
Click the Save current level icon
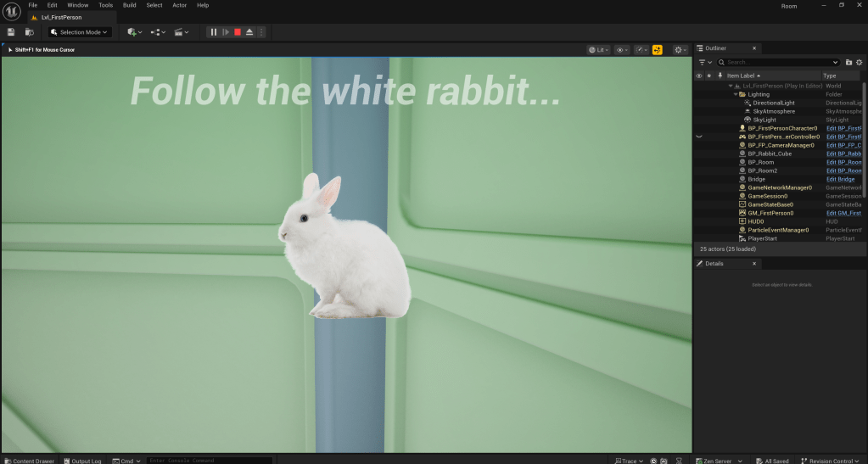click(11, 32)
